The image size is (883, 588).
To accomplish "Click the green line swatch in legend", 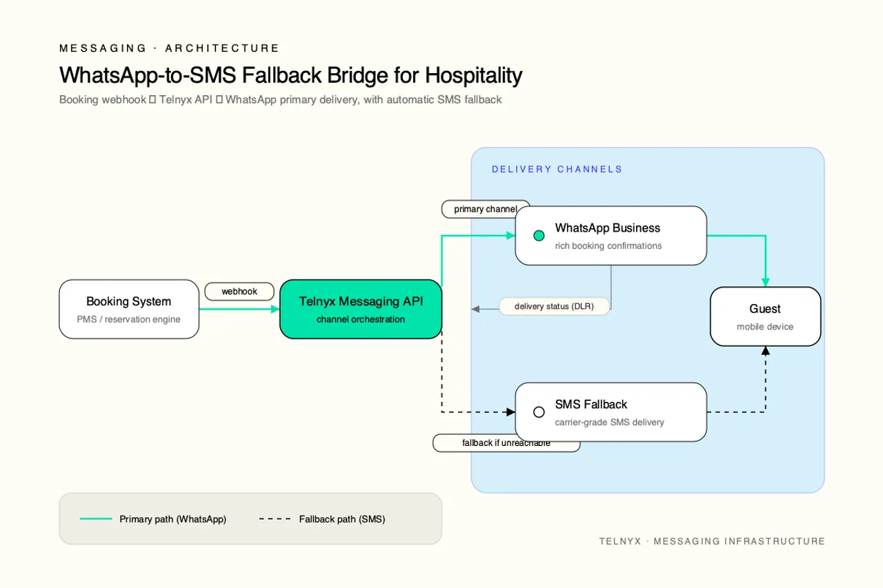I will pyautogui.click(x=96, y=519).
